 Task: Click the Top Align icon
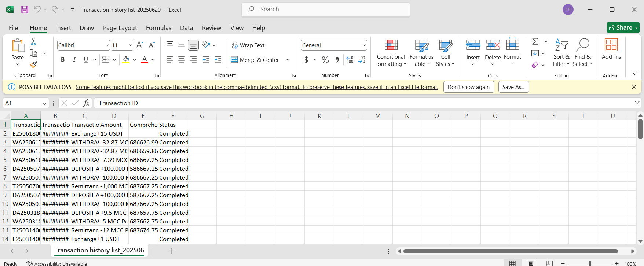170,45
